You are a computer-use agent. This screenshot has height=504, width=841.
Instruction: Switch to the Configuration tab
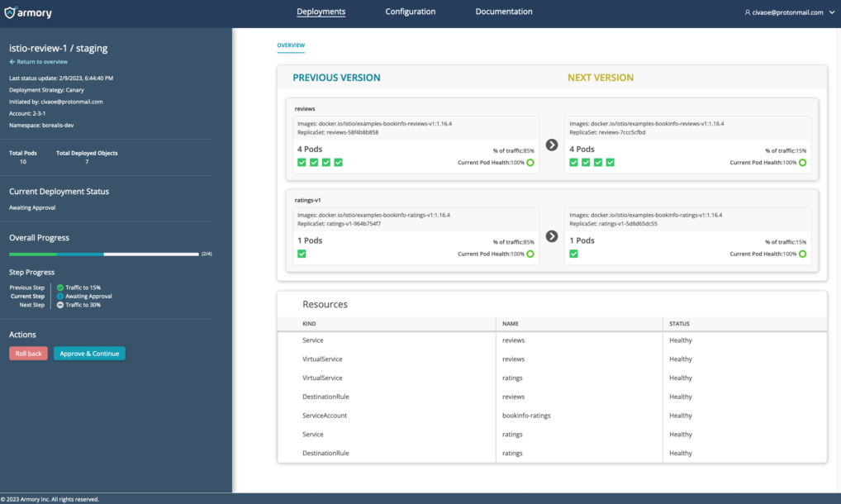410,12
